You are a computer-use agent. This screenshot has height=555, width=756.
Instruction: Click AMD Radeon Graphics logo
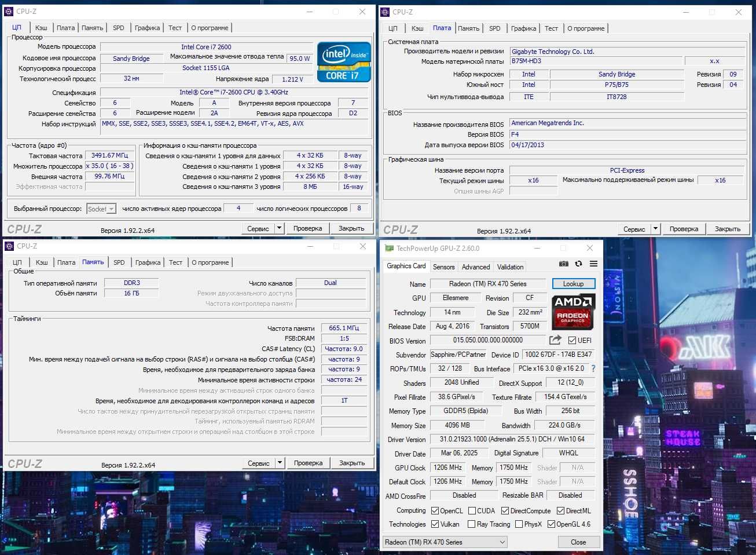point(573,311)
